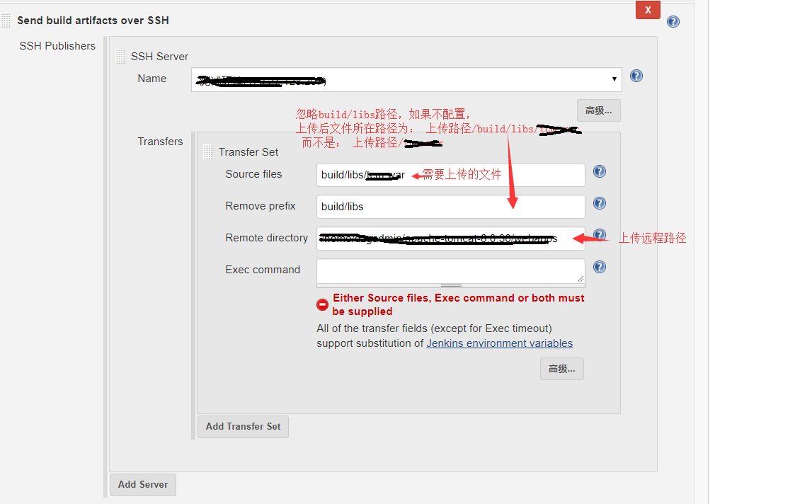
Task: Click the Add Server button
Action: pos(142,484)
